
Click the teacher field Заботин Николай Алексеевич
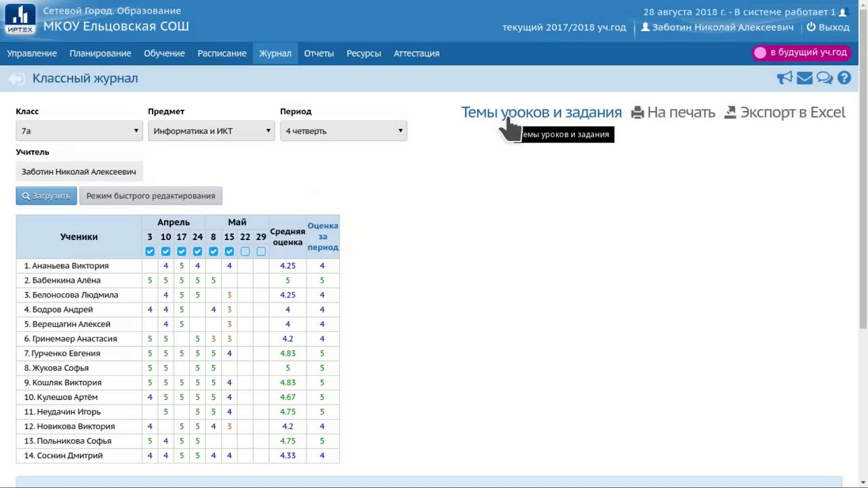79,171
